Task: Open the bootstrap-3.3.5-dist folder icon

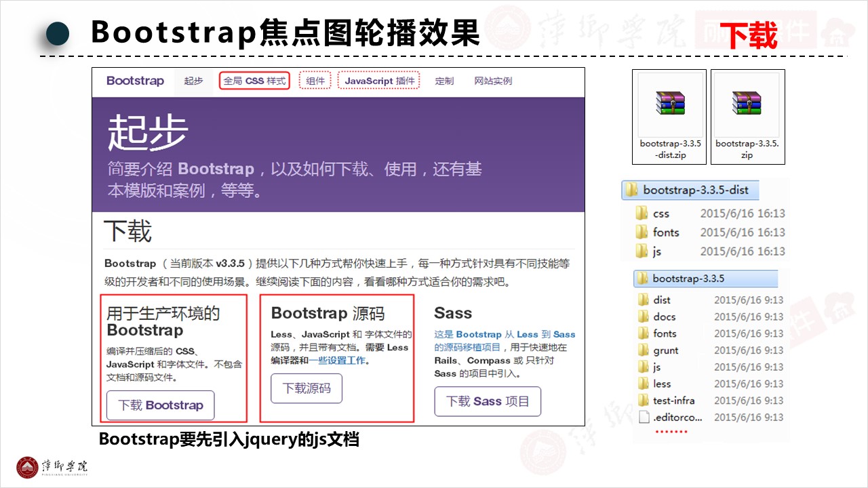Action: [x=631, y=190]
